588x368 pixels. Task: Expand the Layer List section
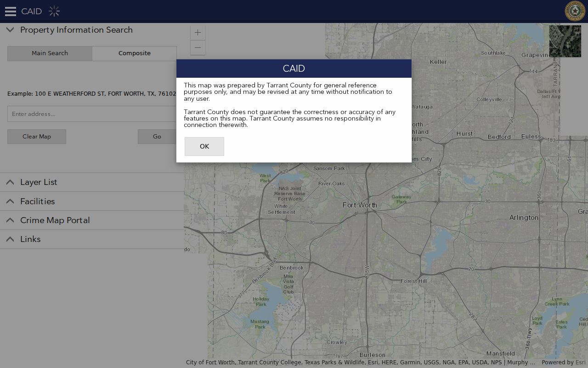click(92, 182)
